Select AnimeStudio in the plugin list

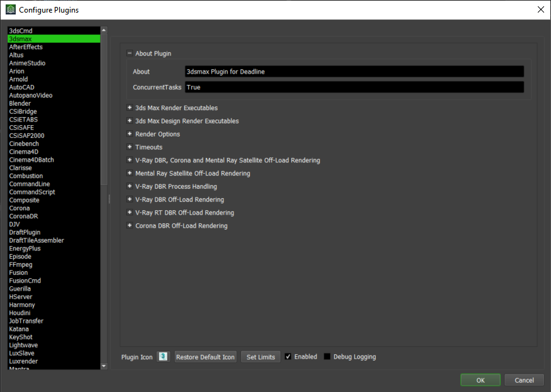pyautogui.click(x=53, y=63)
